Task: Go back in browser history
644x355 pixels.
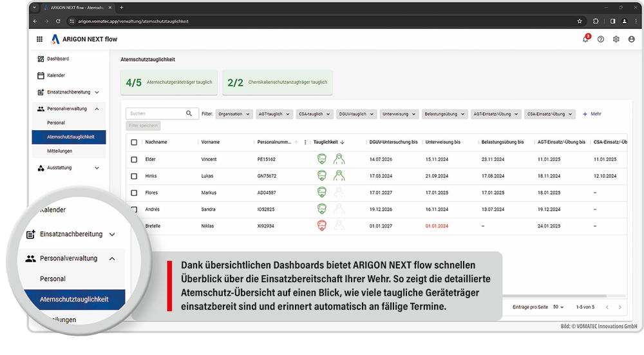Action: 35,21
